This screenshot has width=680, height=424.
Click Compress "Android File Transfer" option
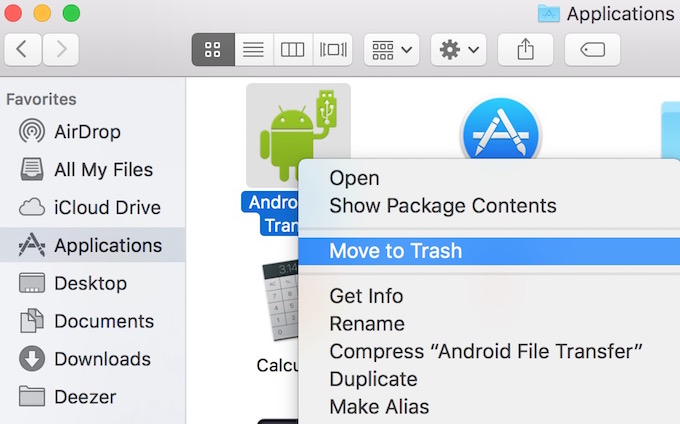pos(485,351)
